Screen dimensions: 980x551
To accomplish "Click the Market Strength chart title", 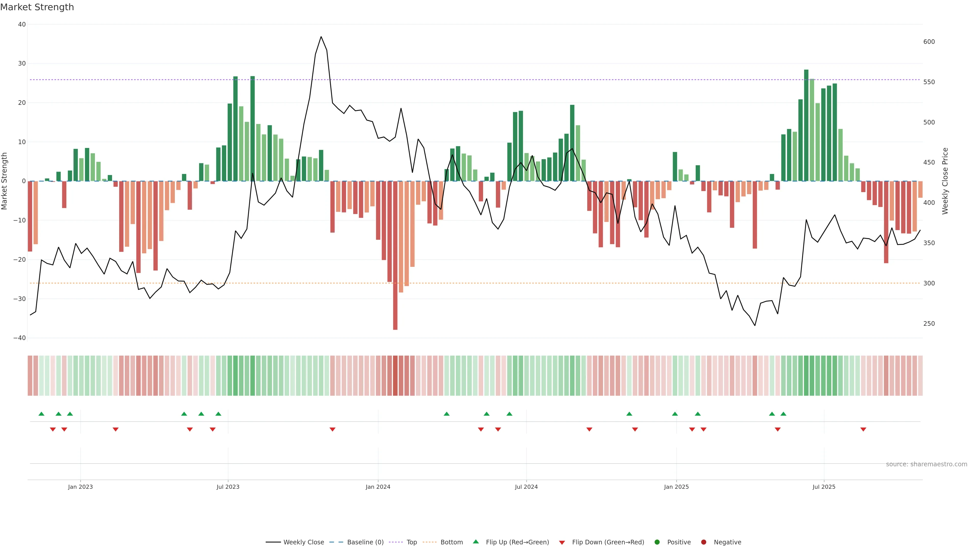I will pos(37,7).
